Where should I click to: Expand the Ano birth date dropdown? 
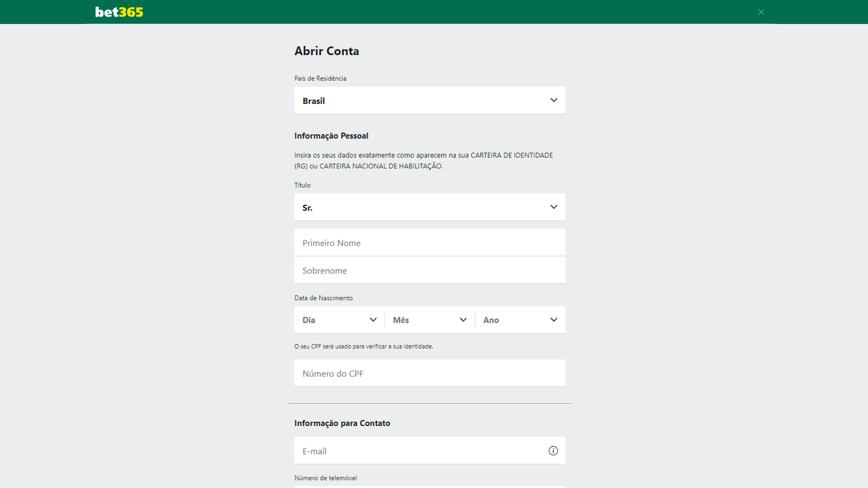click(x=520, y=320)
